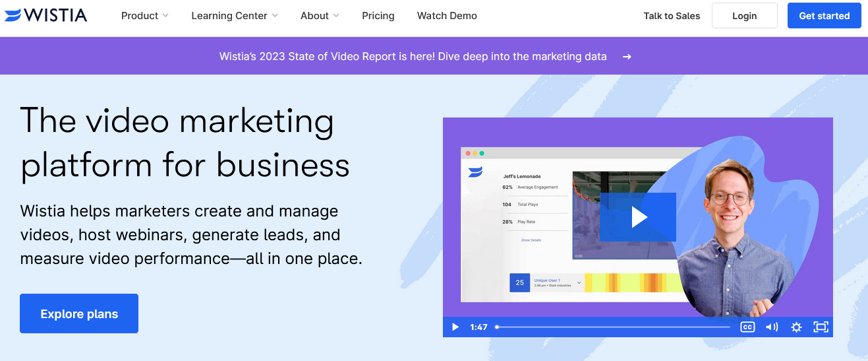Viewport: 868px width, 361px height.
Task: Click the 'Jeff's Lemonade' title in the video preview
Action: point(522,176)
